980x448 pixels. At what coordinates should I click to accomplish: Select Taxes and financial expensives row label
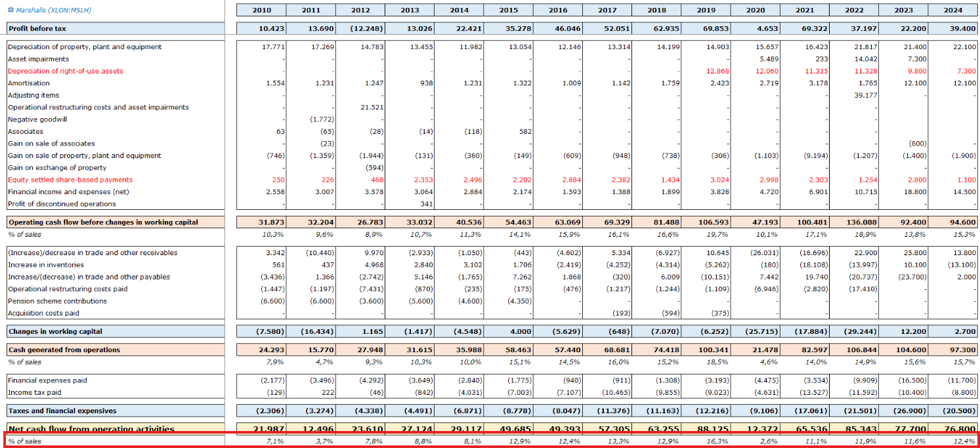[62, 411]
